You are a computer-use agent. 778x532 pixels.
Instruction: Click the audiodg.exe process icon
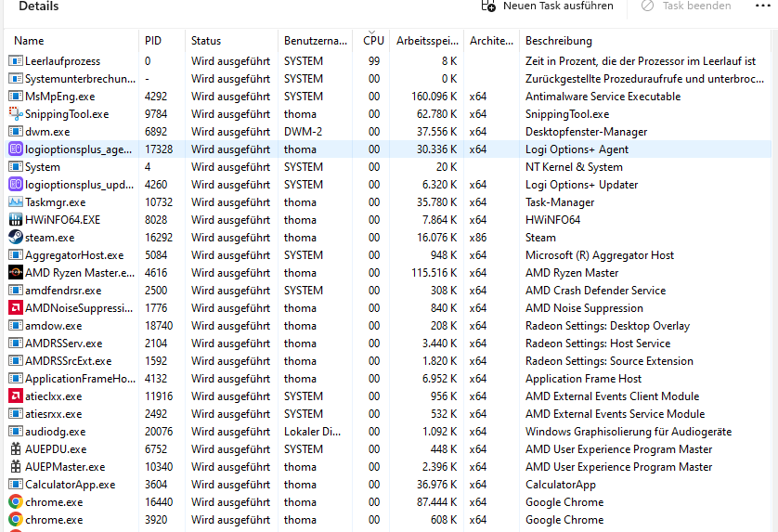pyautogui.click(x=16, y=432)
